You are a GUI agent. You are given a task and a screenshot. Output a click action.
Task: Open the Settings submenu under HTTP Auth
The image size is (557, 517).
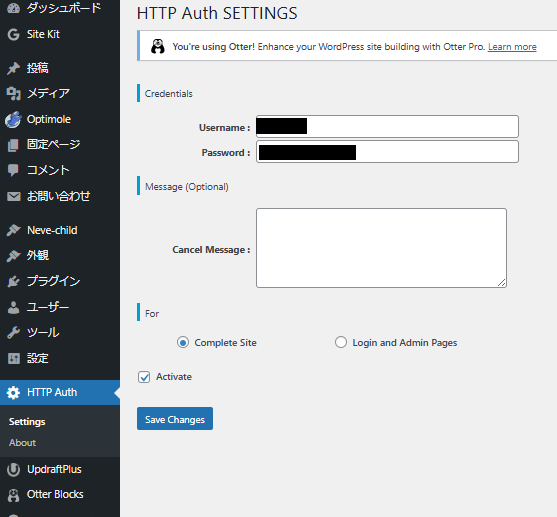tap(27, 422)
